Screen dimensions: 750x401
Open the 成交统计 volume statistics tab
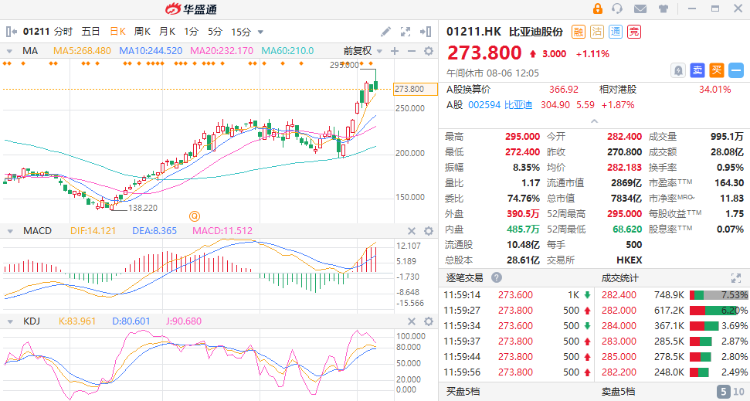(620, 278)
